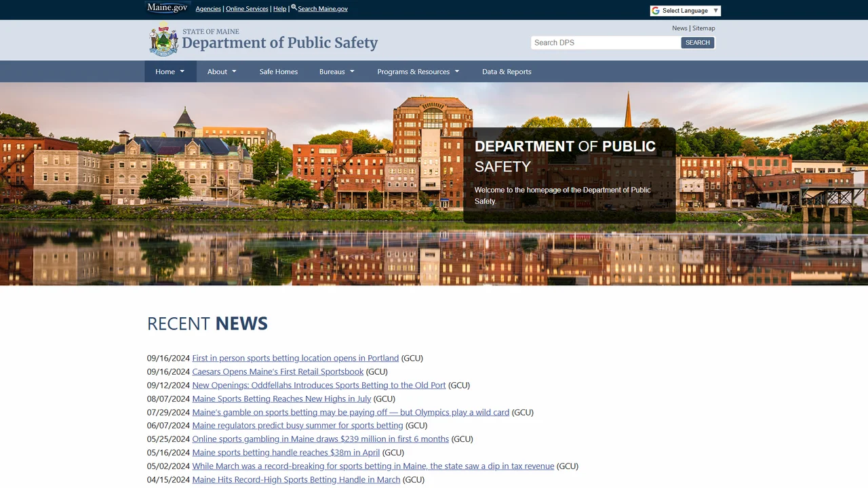Expand the Home menu arrow
Viewport: 868px width, 488px height.
pos(182,72)
